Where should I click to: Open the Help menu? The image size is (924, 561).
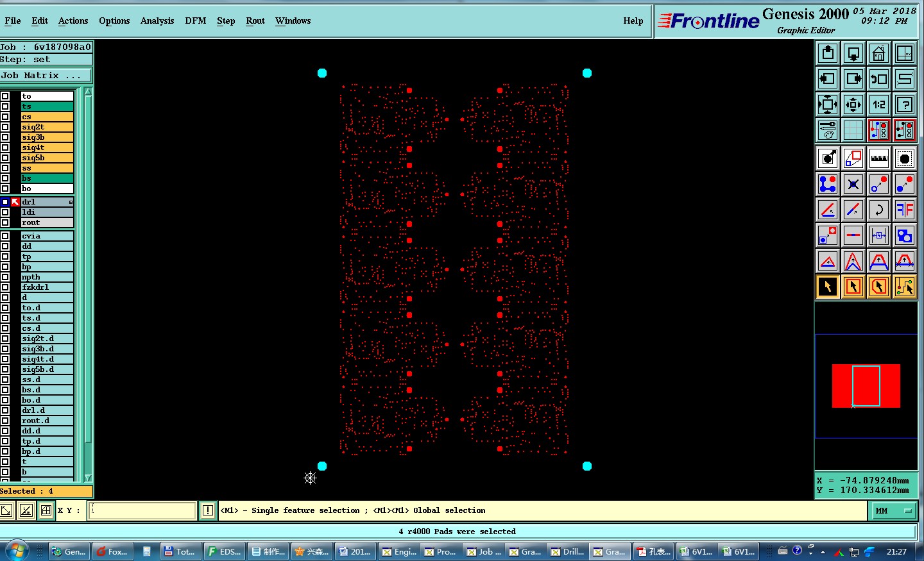633,21
